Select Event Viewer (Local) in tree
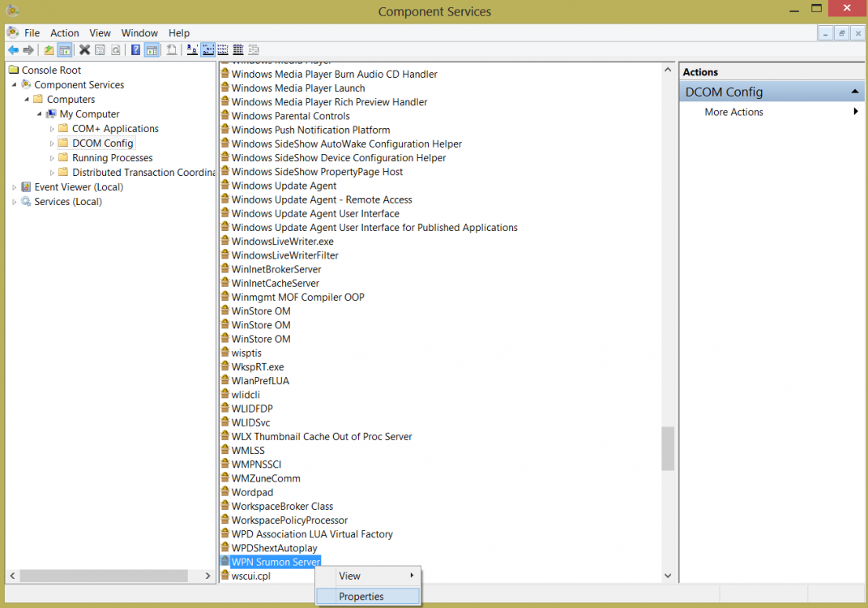This screenshot has height=608, width=868. coord(79,187)
